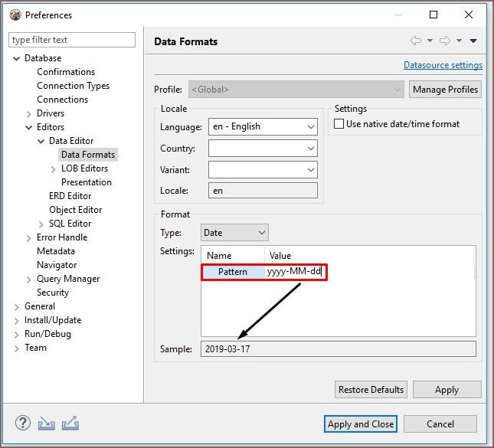Viewport: 494px width, 448px height.
Task: Click the Apply and Close button
Action: click(x=360, y=424)
